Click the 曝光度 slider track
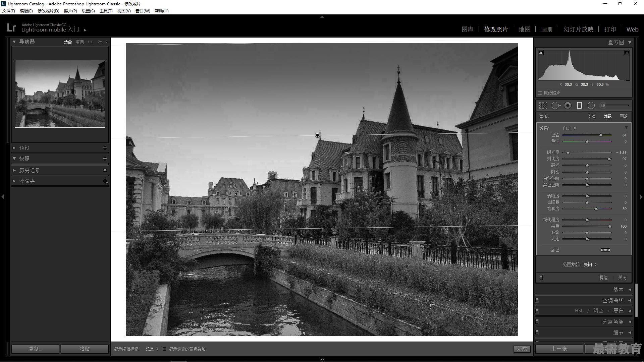 pyautogui.click(x=587, y=153)
